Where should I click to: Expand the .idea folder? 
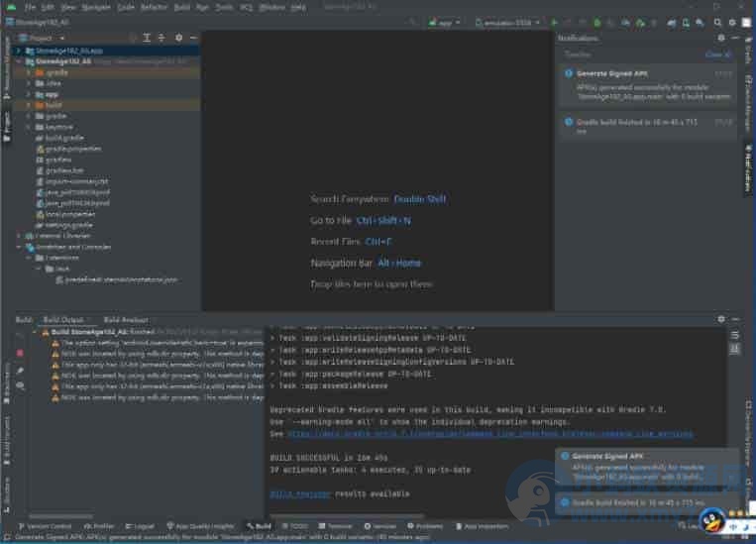tap(29, 83)
